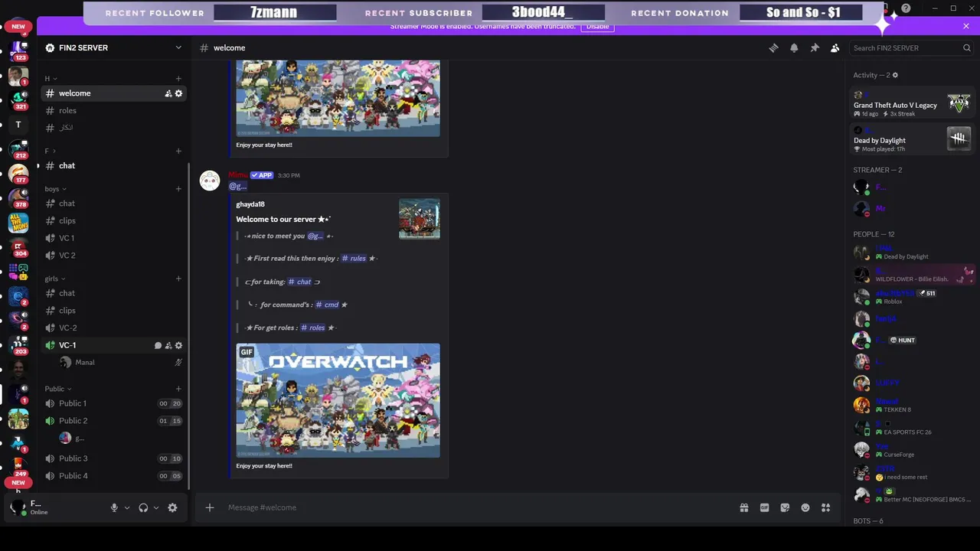The height and width of the screenshot is (551, 980).
Task: Open the sticker picker in message bar
Action: (785, 507)
